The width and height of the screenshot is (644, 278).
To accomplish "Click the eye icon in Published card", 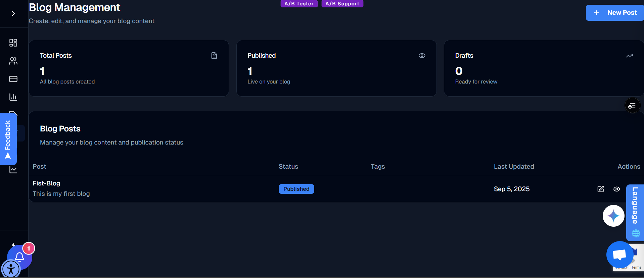I will click(x=422, y=56).
